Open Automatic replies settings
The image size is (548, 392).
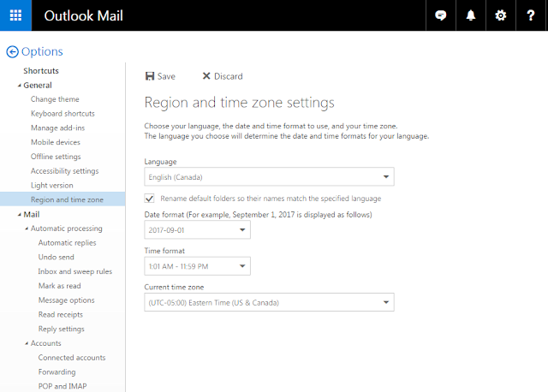click(x=67, y=243)
